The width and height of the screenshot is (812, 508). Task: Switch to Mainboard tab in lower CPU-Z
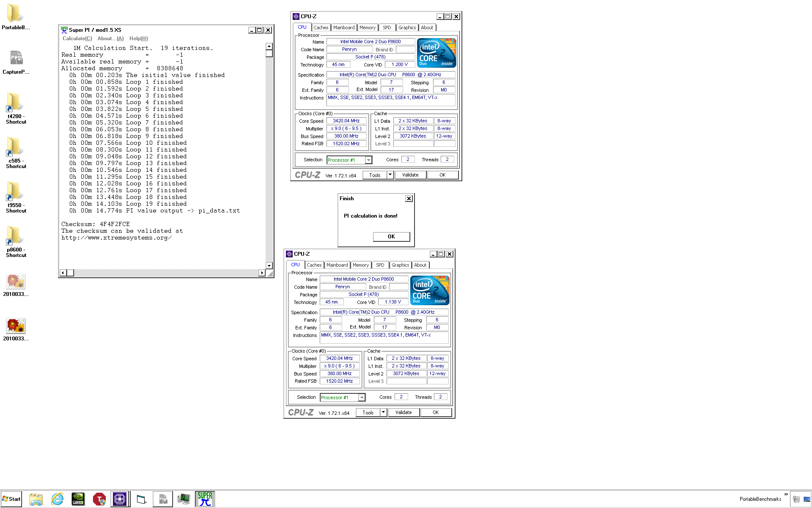click(x=337, y=265)
